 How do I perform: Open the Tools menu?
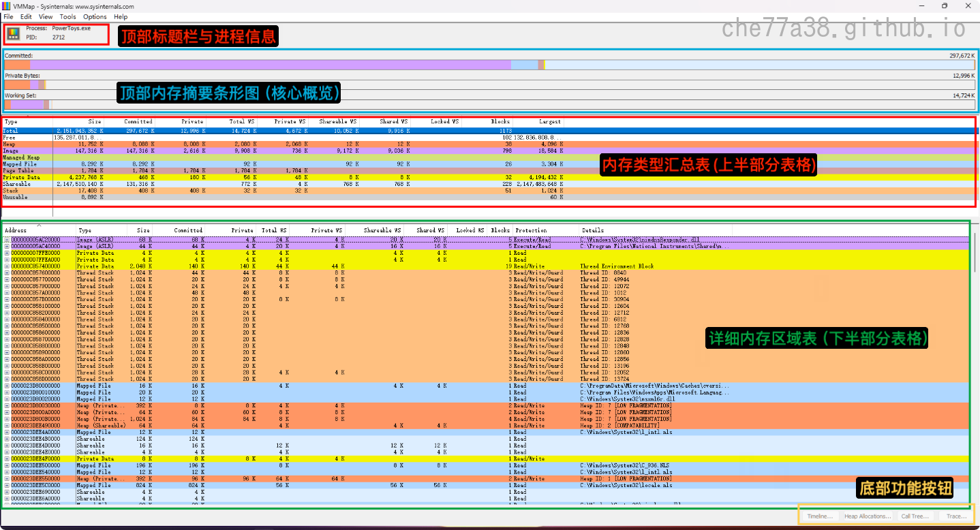click(x=68, y=16)
